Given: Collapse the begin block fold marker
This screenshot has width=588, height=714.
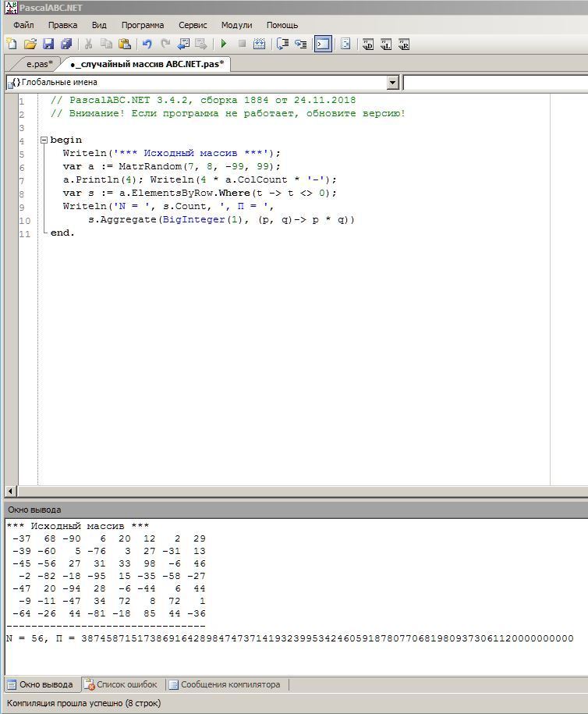Looking at the screenshot, I should [44, 140].
